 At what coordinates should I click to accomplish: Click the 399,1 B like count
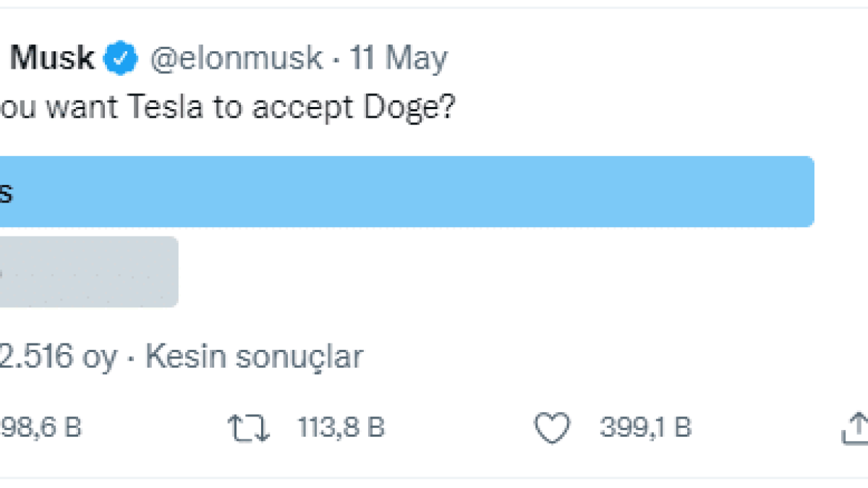click(x=645, y=428)
